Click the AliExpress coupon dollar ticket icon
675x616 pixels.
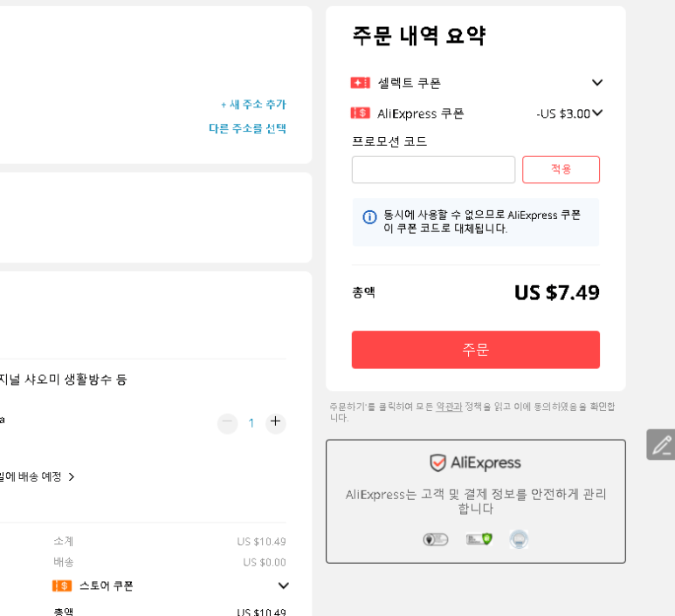tap(360, 113)
